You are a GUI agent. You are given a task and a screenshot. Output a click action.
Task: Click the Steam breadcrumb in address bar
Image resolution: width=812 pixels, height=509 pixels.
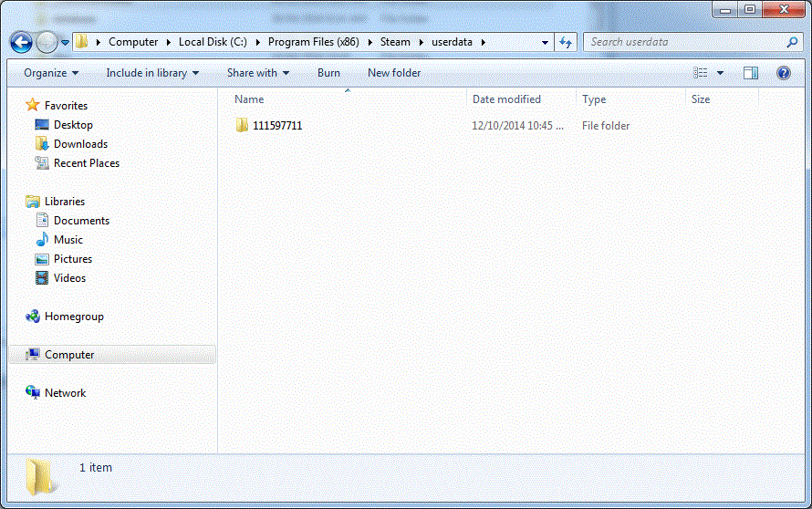(395, 42)
